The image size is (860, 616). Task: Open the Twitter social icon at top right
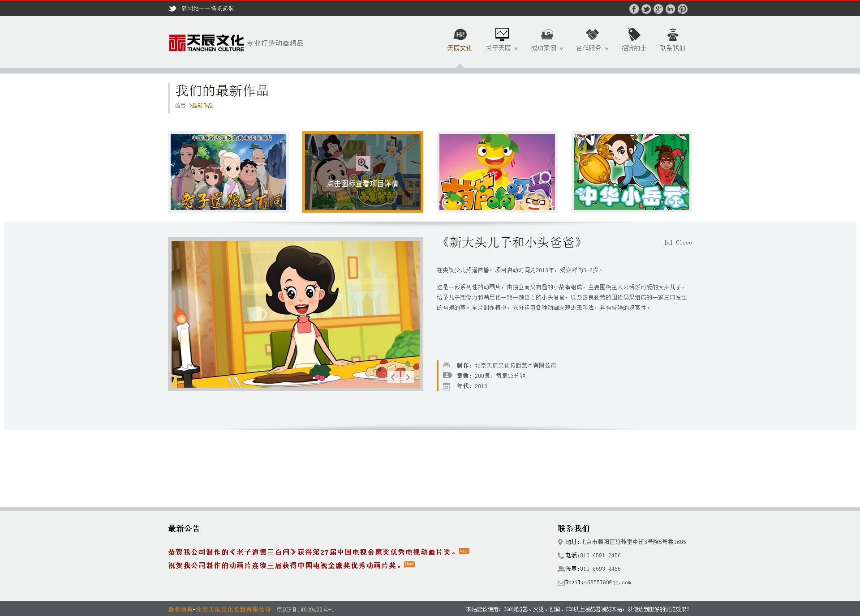coord(646,9)
